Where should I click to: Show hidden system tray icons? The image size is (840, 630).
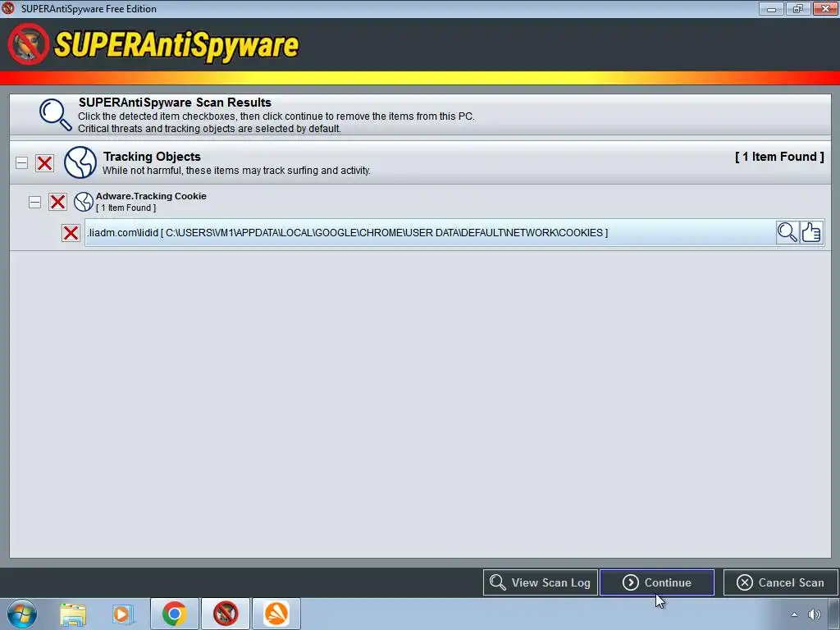794,614
